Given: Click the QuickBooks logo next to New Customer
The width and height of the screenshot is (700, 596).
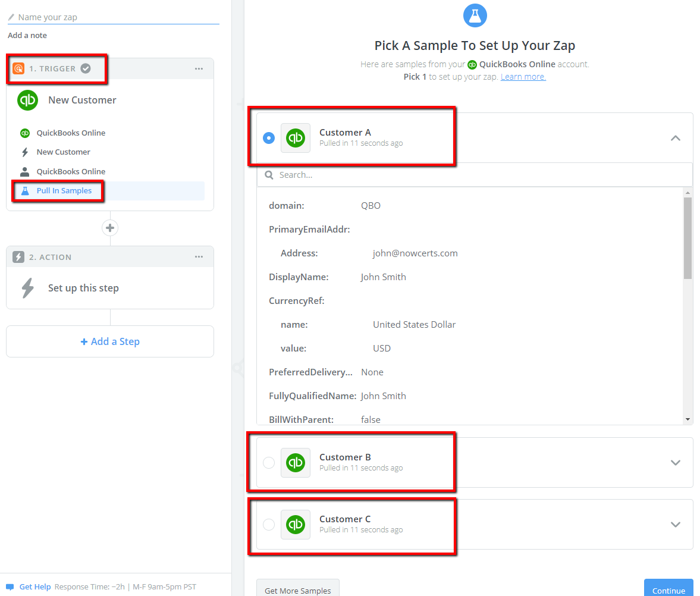Looking at the screenshot, I should point(28,100).
